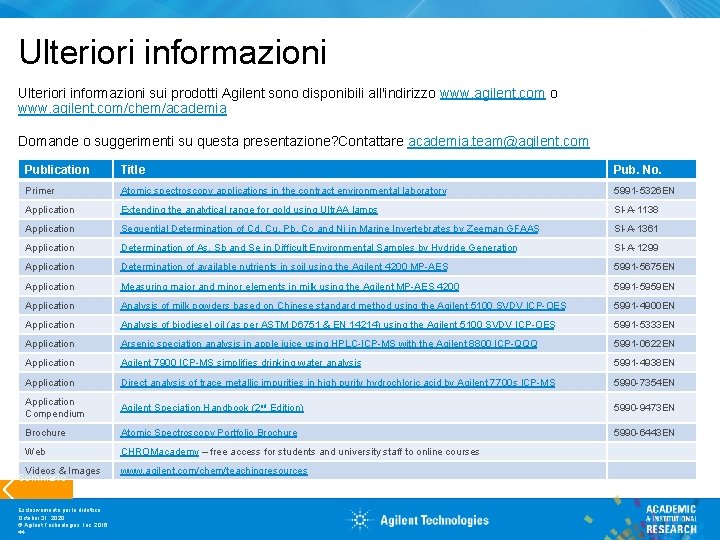Open the CHROMacademy link

159,452
